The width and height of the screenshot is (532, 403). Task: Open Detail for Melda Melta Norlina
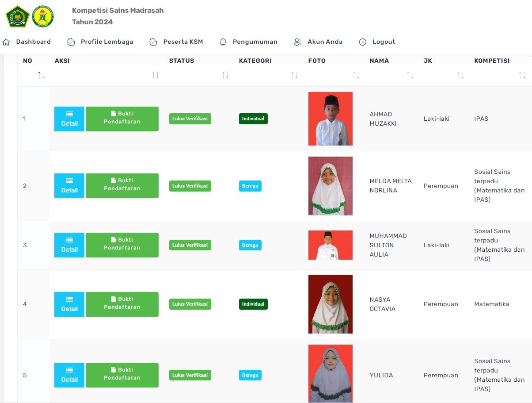click(69, 186)
